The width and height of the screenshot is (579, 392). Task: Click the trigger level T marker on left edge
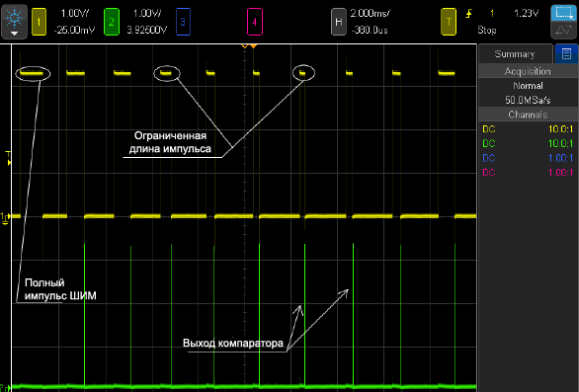pyautogui.click(x=8, y=158)
